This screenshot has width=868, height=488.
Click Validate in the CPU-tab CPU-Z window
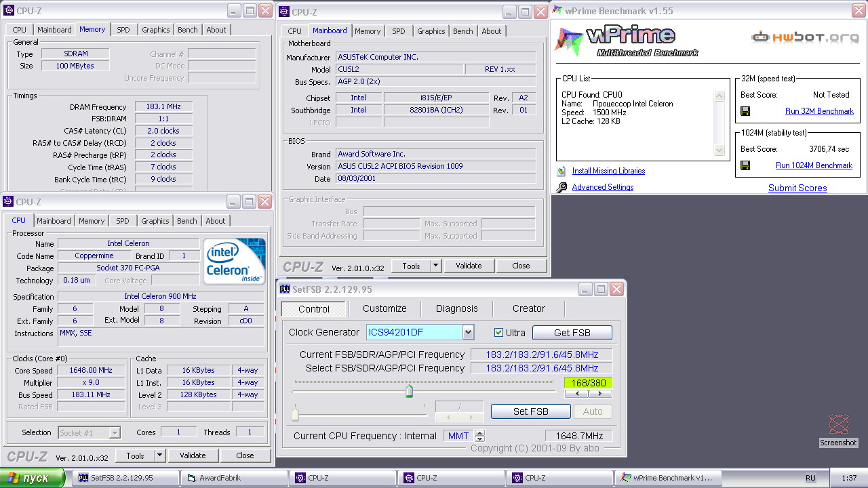tap(193, 455)
